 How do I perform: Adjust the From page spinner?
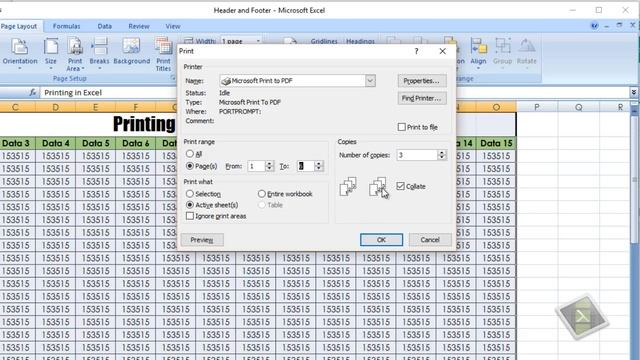tap(269, 166)
